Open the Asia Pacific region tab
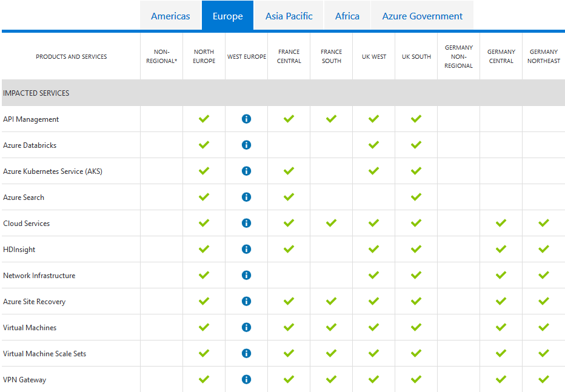The width and height of the screenshot is (565, 392). [289, 16]
